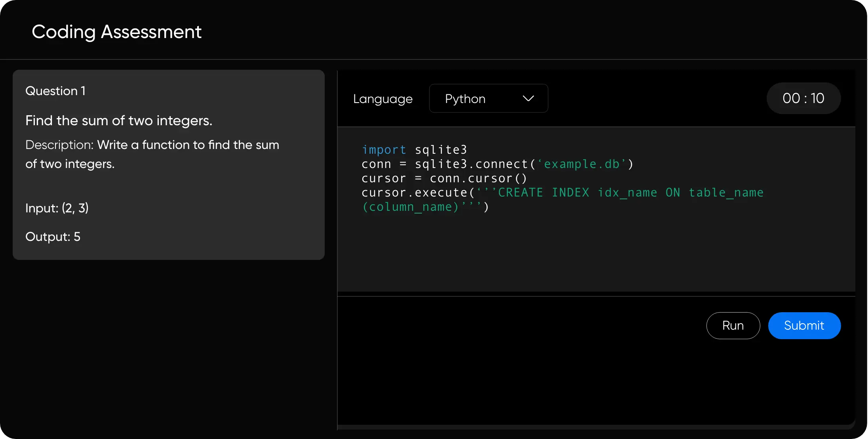Open the Python language dropdown
868x439 pixels.
pyautogui.click(x=488, y=98)
